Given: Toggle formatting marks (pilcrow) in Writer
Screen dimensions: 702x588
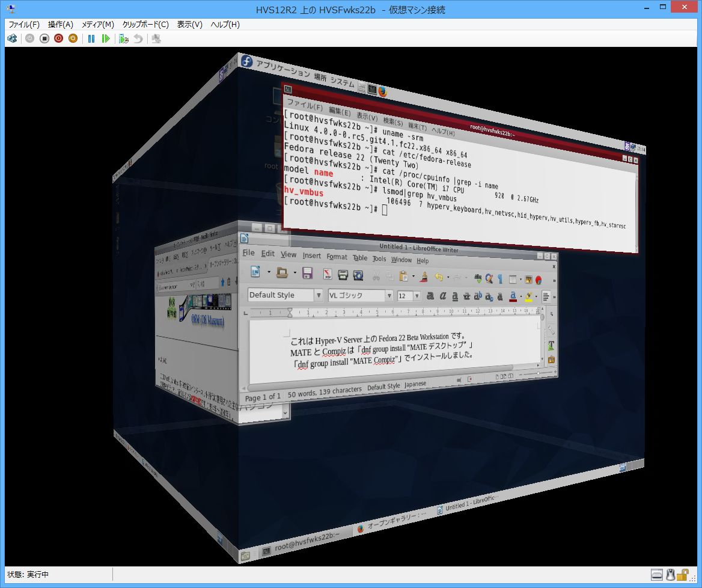Looking at the screenshot, I should [x=499, y=280].
